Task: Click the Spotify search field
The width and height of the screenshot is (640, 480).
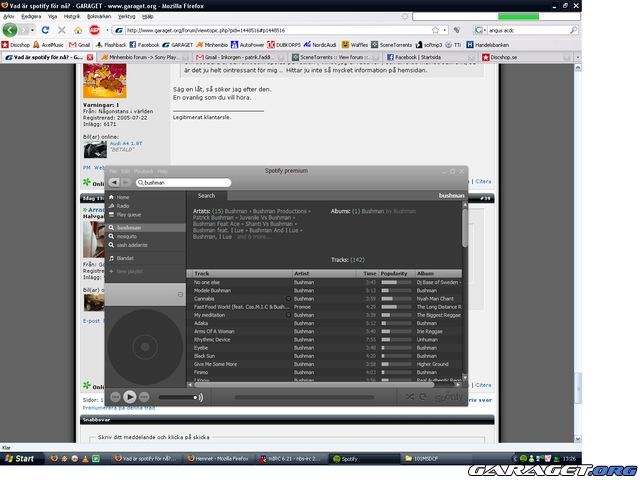Action: (x=170, y=183)
